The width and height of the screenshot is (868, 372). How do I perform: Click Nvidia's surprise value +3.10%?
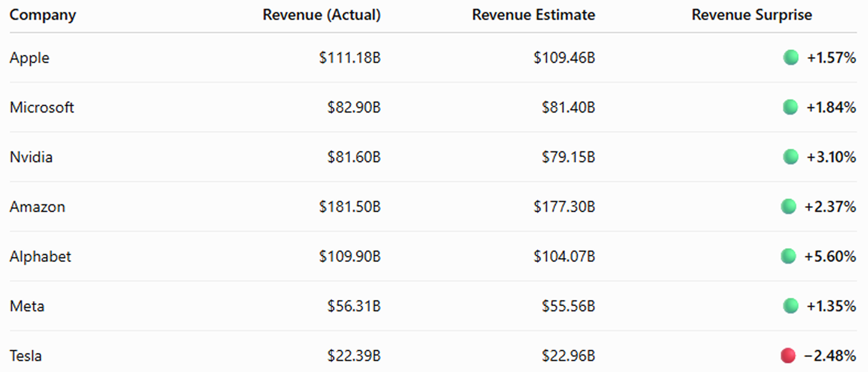coord(831,157)
